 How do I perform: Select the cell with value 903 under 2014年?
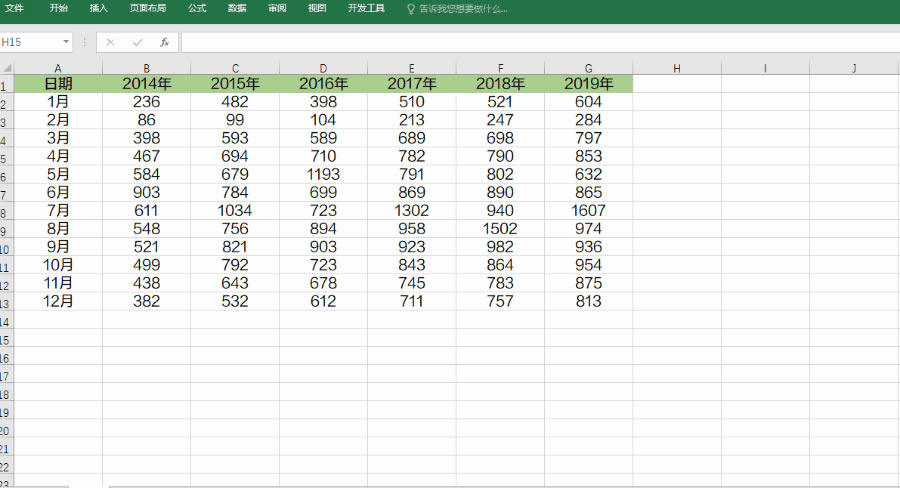pyautogui.click(x=146, y=192)
